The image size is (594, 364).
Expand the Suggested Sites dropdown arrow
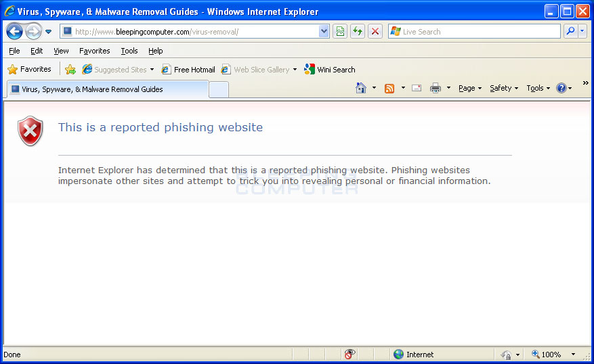152,70
